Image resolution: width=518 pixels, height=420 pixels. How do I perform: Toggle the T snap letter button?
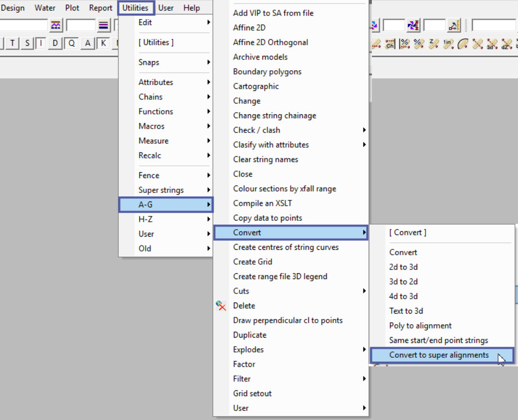click(x=12, y=43)
